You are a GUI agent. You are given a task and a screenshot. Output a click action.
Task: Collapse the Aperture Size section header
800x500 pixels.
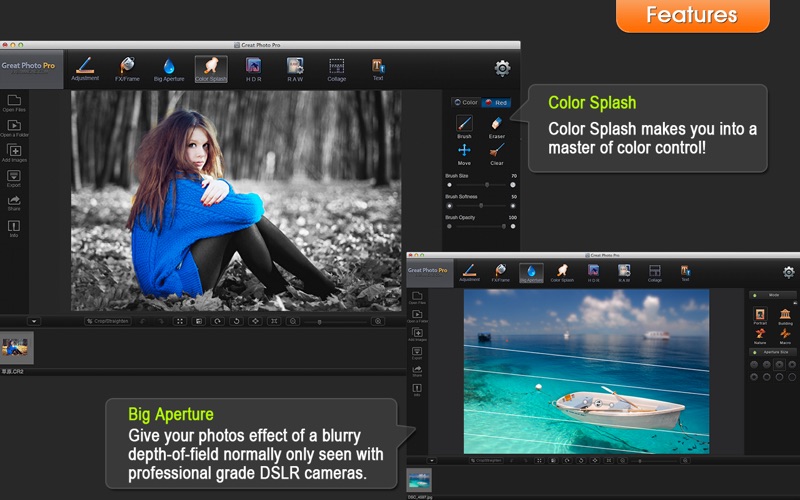point(773,352)
